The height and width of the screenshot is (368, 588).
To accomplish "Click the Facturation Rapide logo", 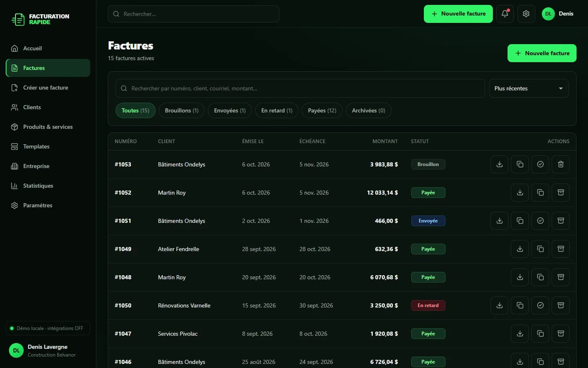I will pyautogui.click(x=40, y=19).
